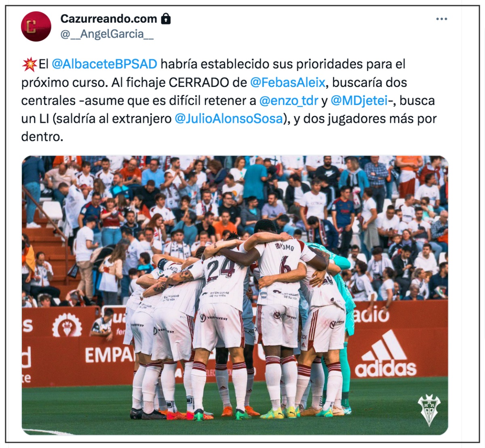
Task: Open the @JulioAlonsoSosa mention
Action: click(x=229, y=119)
